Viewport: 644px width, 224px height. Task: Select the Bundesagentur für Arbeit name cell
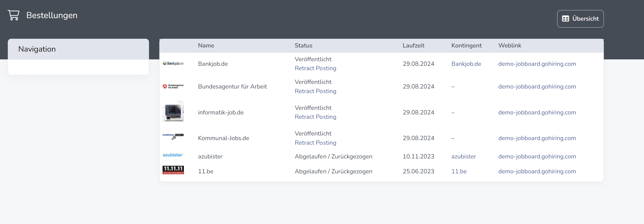coord(232,87)
